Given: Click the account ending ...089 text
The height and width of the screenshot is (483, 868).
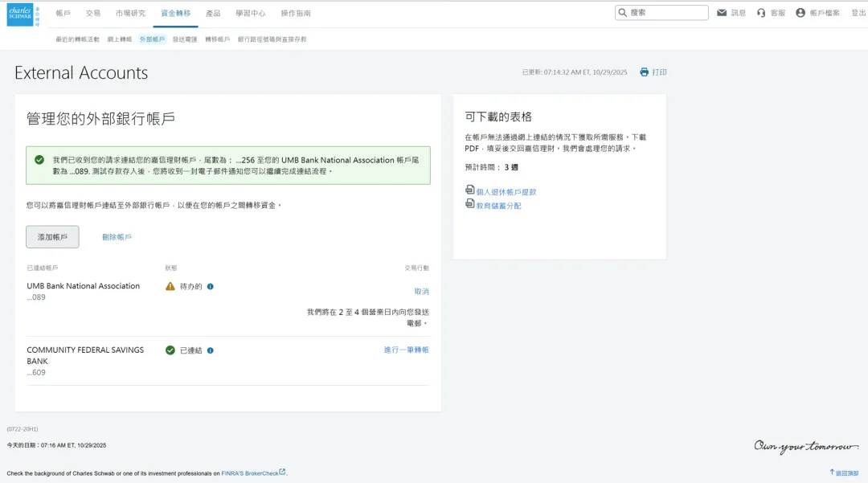Looking at the screenshot, I should click(36, 297).
